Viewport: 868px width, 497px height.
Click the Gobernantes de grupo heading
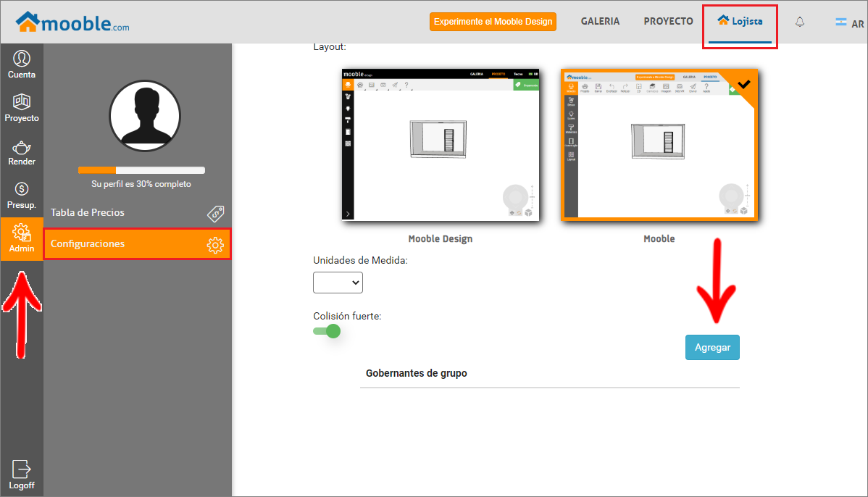pyautogui.click(x=417, y=373)
